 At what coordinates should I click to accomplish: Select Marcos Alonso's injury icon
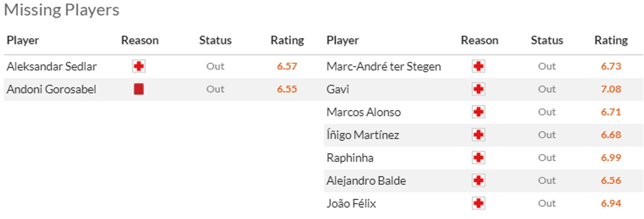click(479, 112)
